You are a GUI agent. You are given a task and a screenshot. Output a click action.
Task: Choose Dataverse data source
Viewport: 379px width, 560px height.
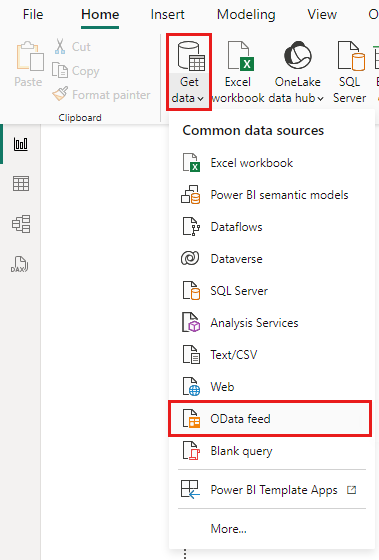tap(272, 259)
